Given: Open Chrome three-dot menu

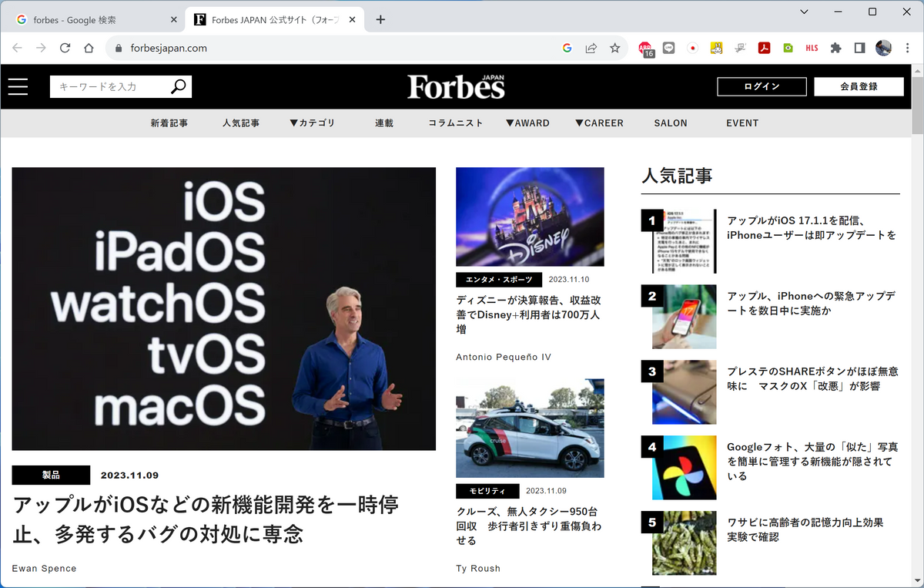Looking at the screenshot, I should pyautogui.click(x=906, y=48).
